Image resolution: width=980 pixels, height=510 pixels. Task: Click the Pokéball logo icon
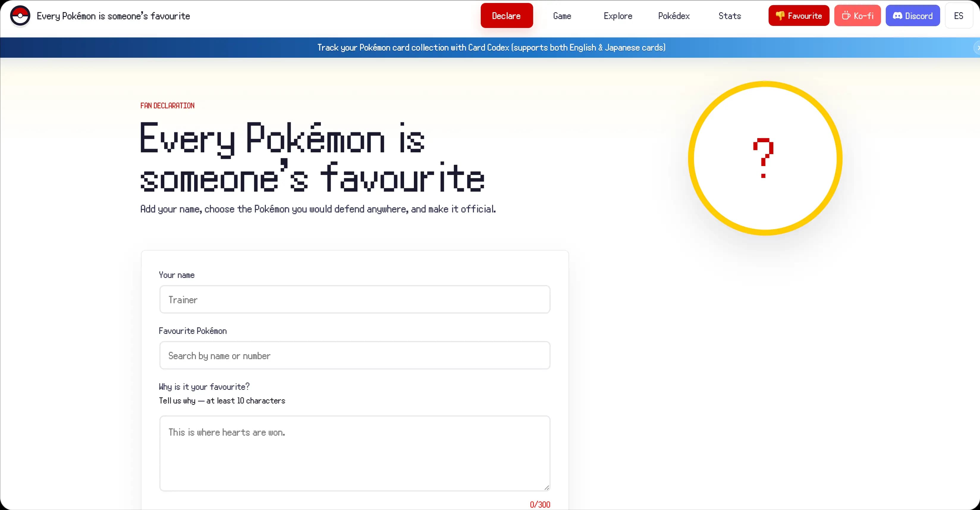coord(20,16)
